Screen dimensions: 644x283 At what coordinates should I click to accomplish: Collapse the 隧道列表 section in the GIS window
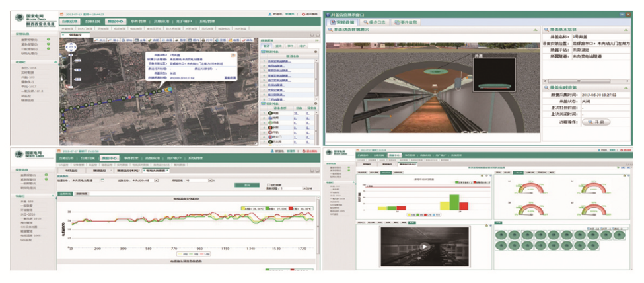[316, 52]
